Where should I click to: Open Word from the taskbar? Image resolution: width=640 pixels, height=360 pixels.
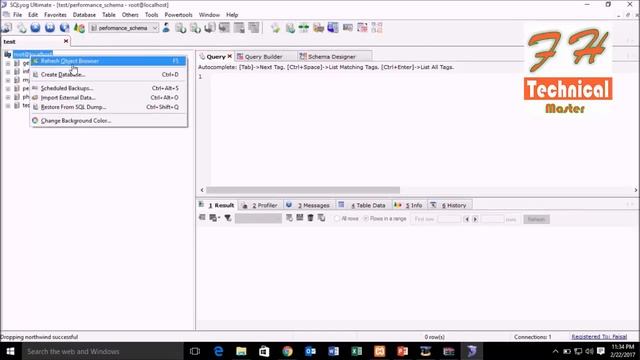click(333, 351)
